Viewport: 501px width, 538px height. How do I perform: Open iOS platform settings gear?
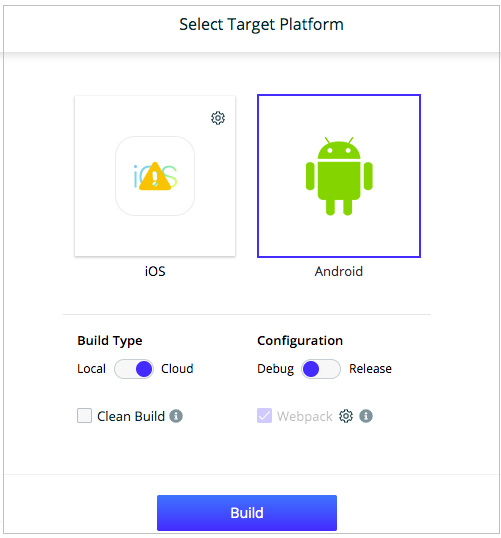pos(218,118)
